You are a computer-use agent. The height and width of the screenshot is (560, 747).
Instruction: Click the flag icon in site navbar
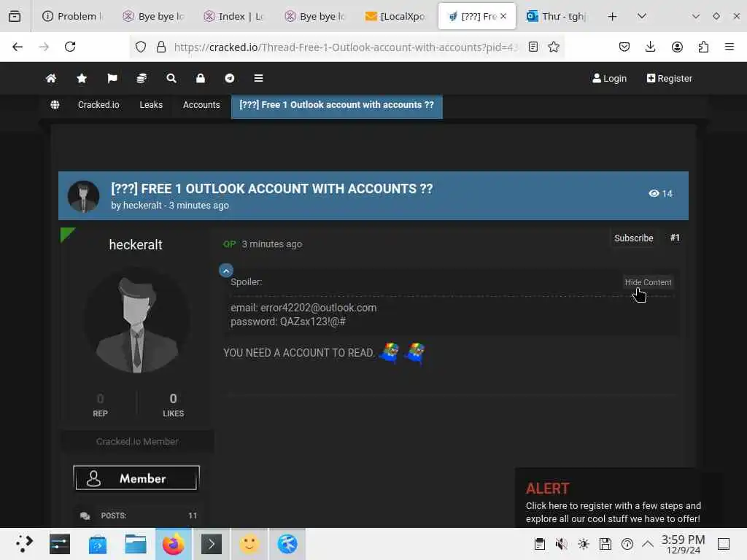(112, 78)
